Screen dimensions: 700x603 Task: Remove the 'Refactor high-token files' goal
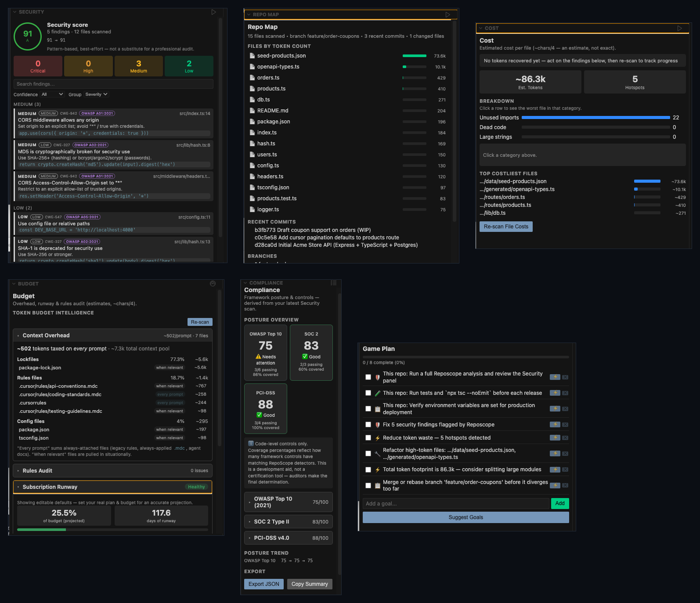tap(565, 454)
